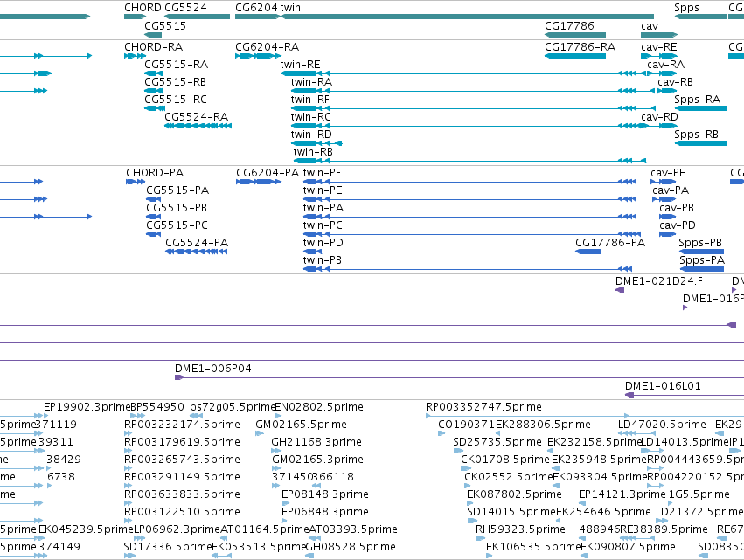This screenshot has height=560, width=744.
Task: Click the EP08148.3prime EST label
Action: 325,494
